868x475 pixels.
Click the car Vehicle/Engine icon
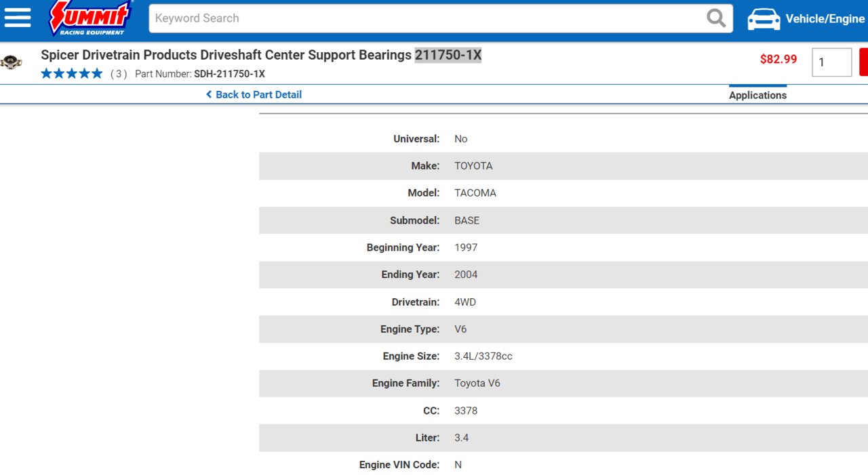click(x=764, y=19)
